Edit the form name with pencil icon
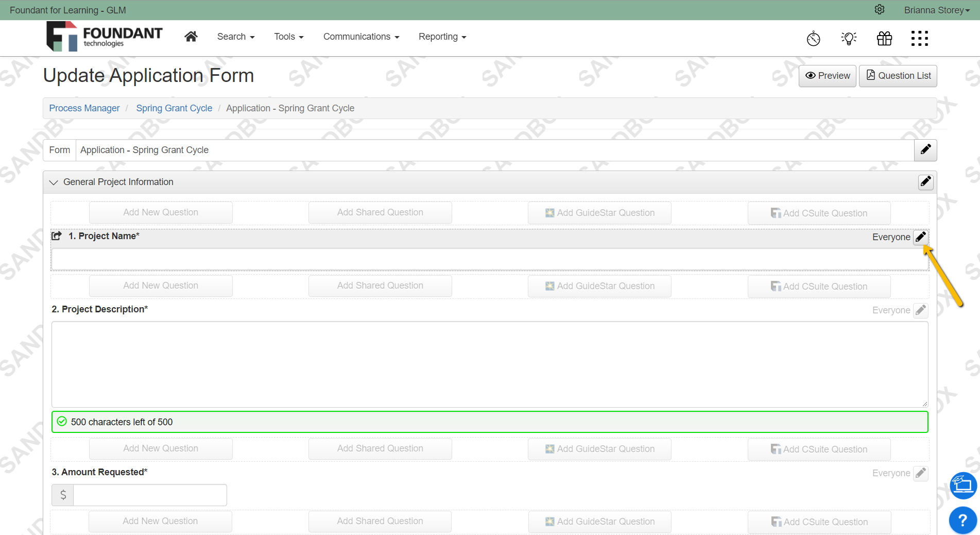 tap(925, 150)
